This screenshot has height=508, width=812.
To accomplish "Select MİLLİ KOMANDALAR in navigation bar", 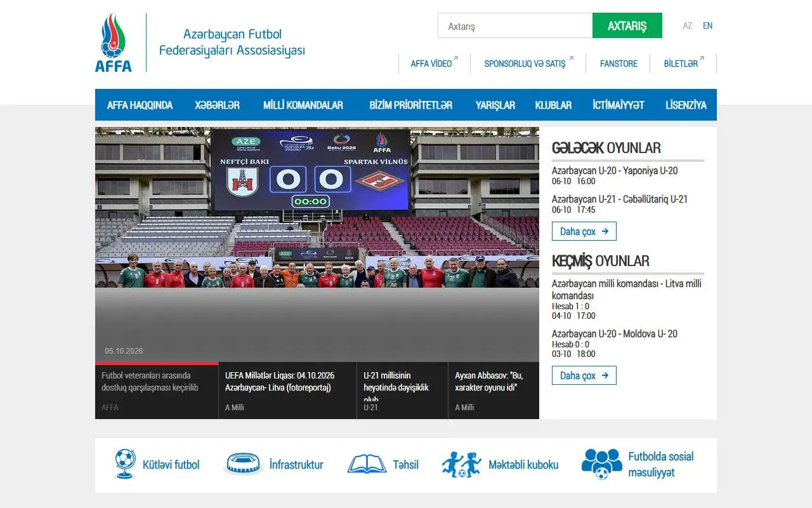I will coord(303,105).
